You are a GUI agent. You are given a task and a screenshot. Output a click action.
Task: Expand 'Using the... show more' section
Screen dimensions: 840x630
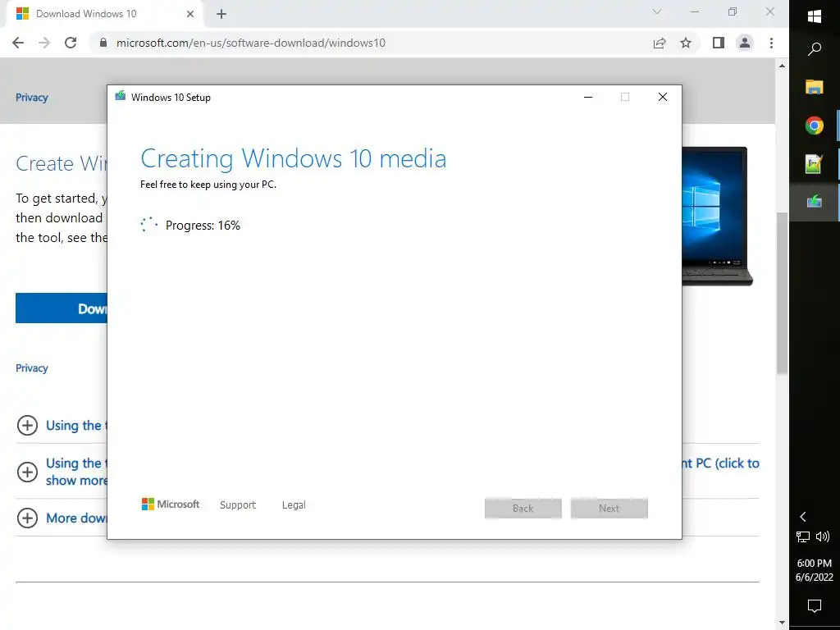27,472
